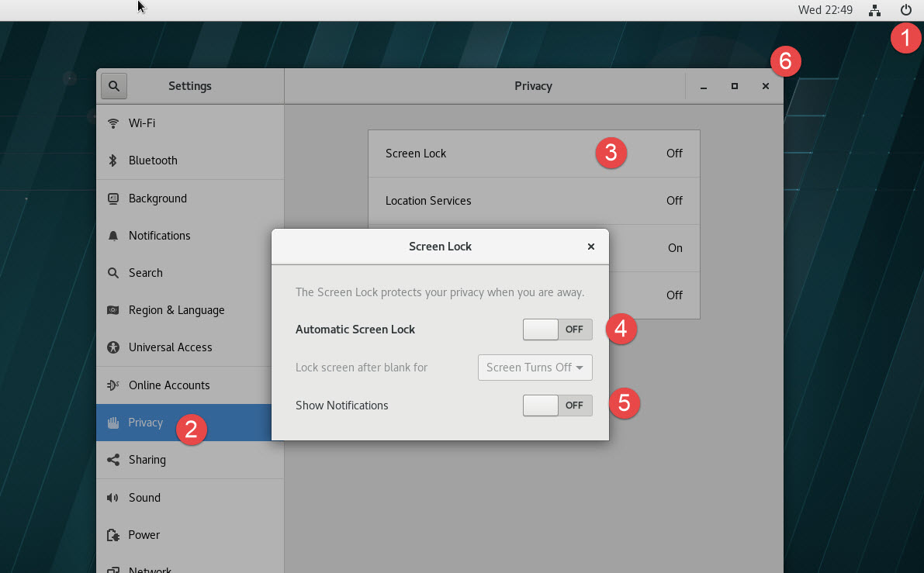Select Region & Language in sidebar
The width and height of the screenshot is (924, 573).
click(176, 310)
